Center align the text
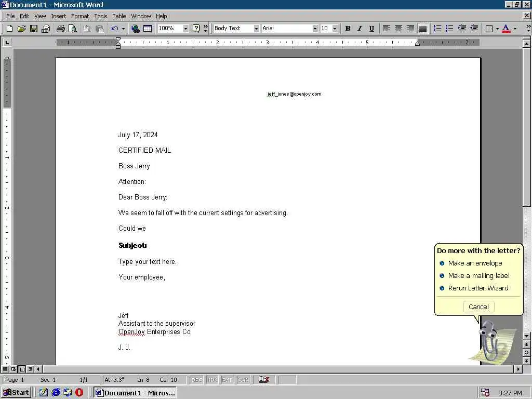 [x=398, y=29]
